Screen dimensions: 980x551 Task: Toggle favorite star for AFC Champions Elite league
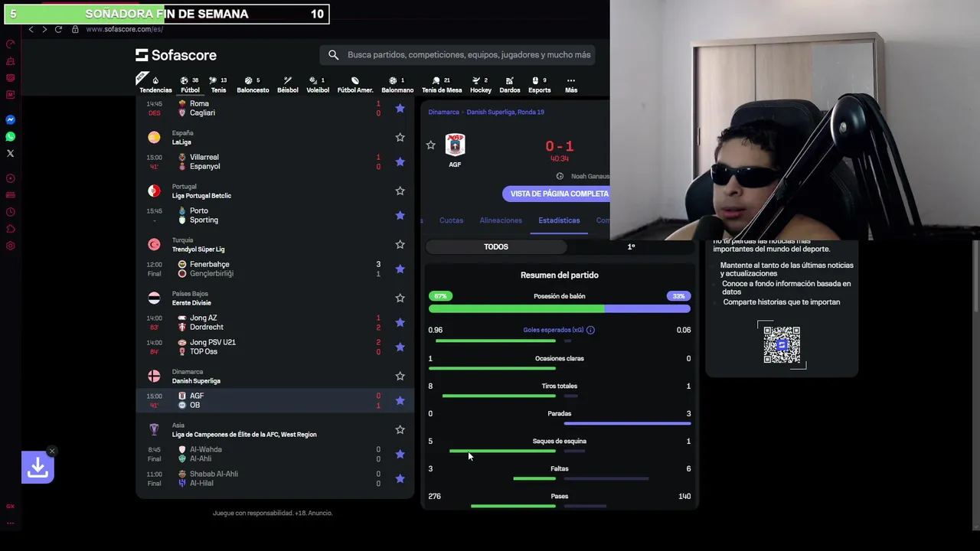tap(400, 429)
